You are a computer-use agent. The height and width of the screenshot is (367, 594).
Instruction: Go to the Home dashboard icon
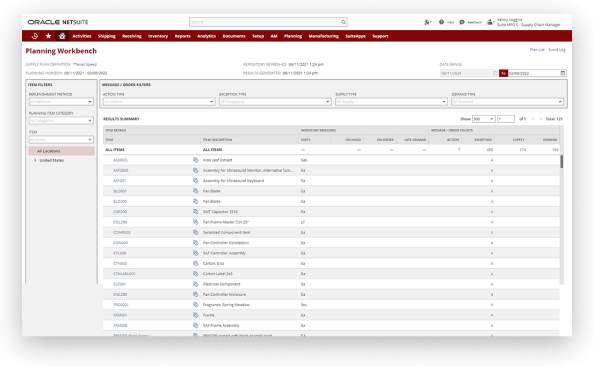point(62,36)
